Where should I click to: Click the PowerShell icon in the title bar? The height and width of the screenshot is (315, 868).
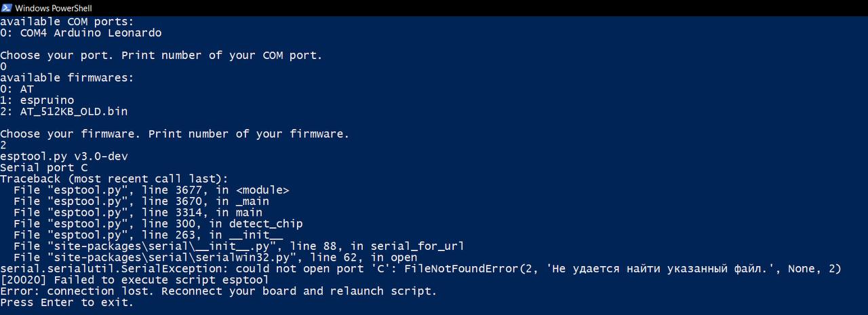(6, 8)
